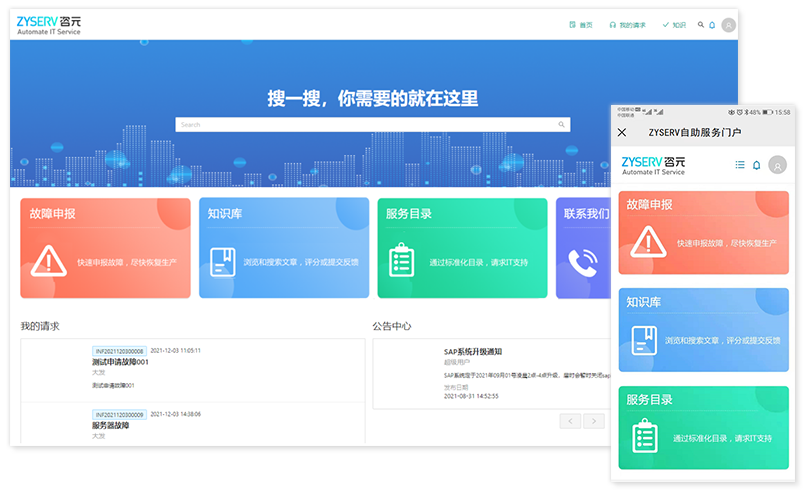
Task: Click warning triangle icon on mobile 故障申报 card
Action: click(x=648, y=242)
